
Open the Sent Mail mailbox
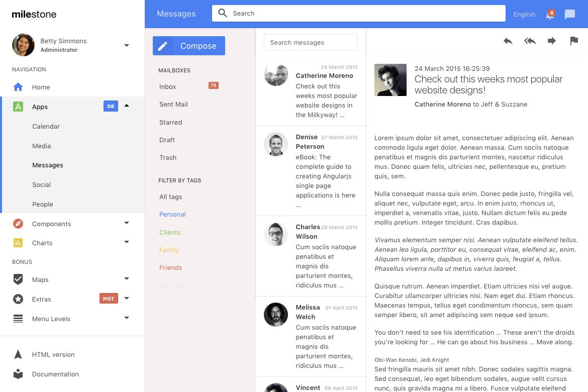pos(173,105)
